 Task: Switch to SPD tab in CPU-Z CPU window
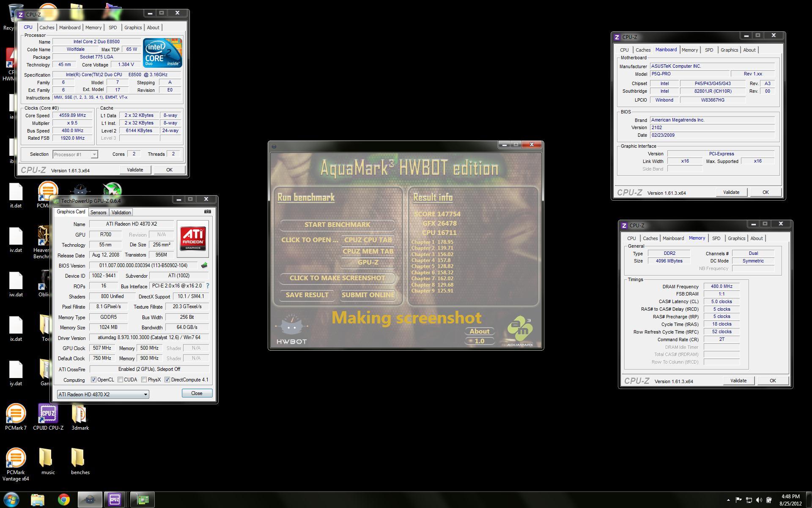pyautogui.click(x=112, y=28)
